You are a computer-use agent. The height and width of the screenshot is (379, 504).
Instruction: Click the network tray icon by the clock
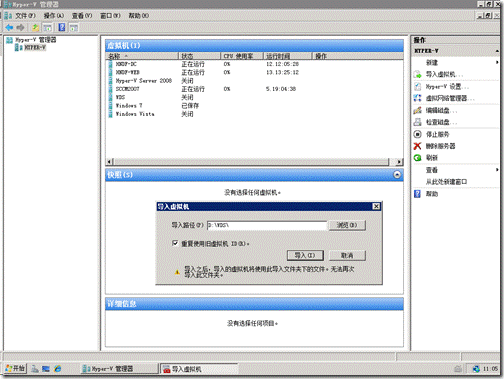coord(476,369)
